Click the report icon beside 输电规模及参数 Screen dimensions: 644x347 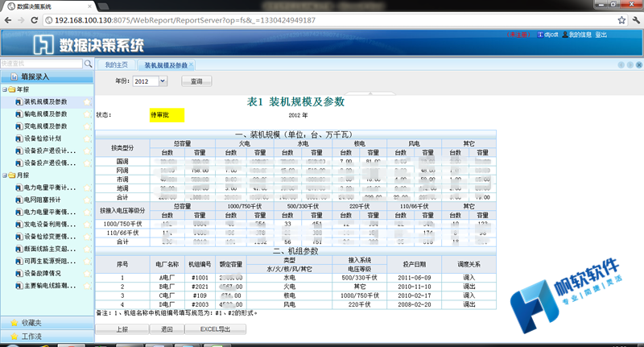point(19,114)
